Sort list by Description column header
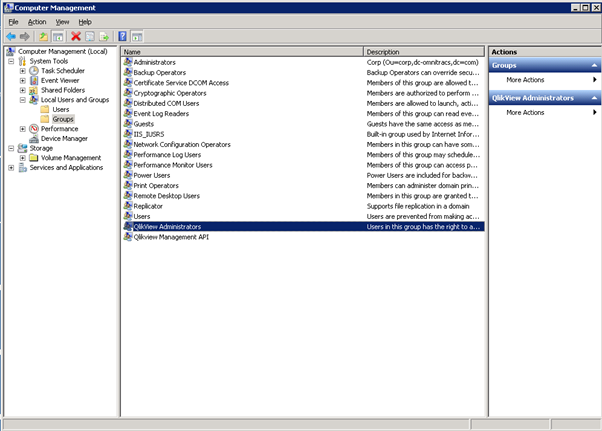 (x=424, y=52)
